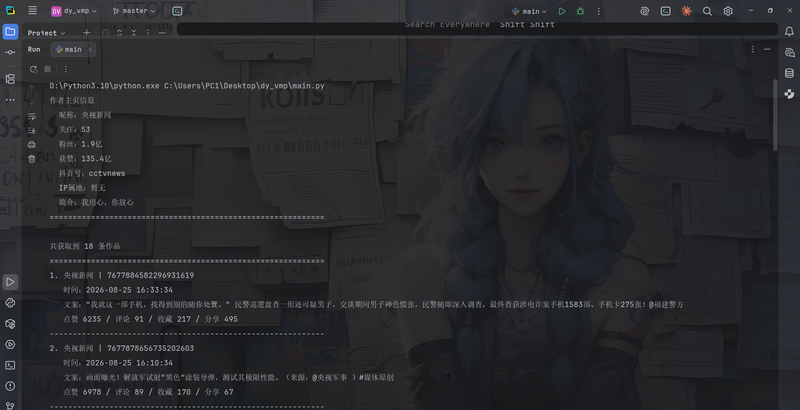Open the Terminal tool window on left sidebar
This screenshot has width=800, height=410.
(x=10, y=366)
